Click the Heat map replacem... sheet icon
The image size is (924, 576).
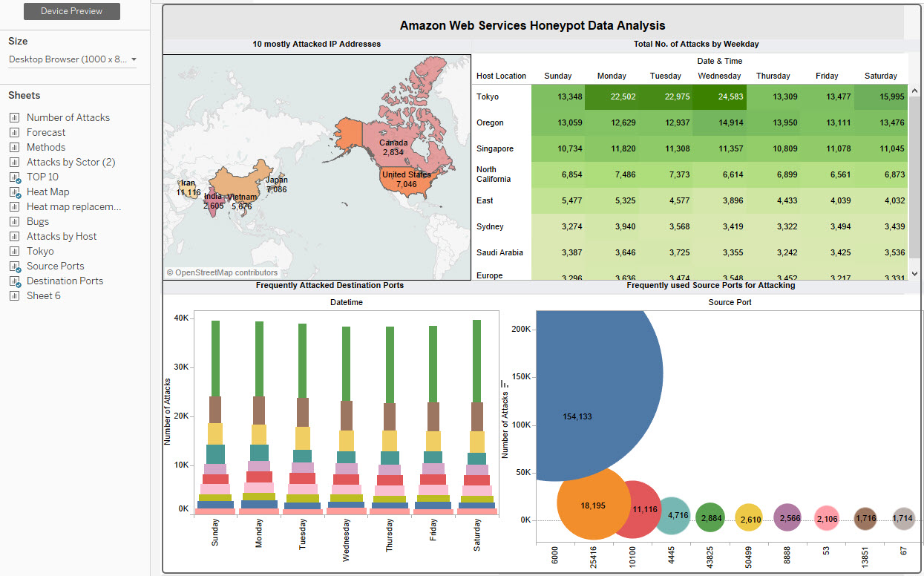point(14,206)
